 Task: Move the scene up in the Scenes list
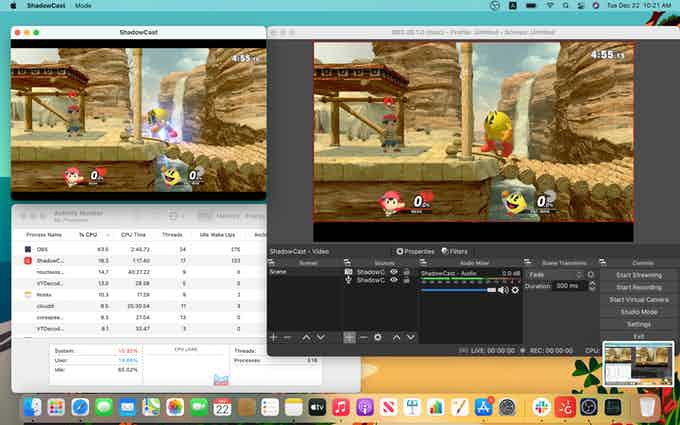point(306,337)
